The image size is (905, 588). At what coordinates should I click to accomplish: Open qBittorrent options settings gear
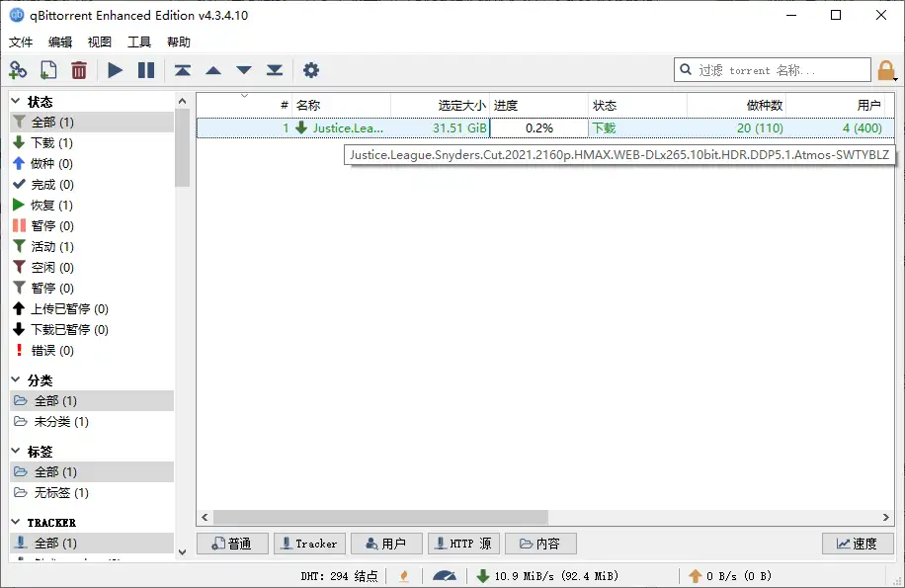[310, 70]
